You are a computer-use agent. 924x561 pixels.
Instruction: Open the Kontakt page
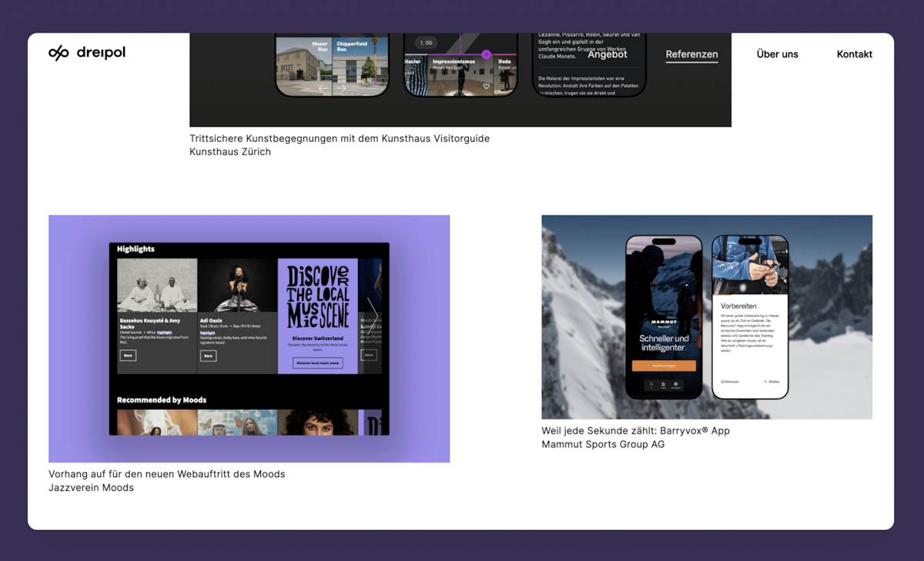tap(855, 54)
